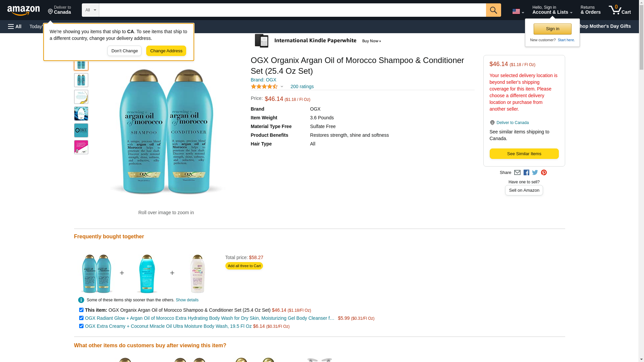Share product on Pinterest
Screen dimensions: 644x362
pyautogui.click(x=544, y=173)
